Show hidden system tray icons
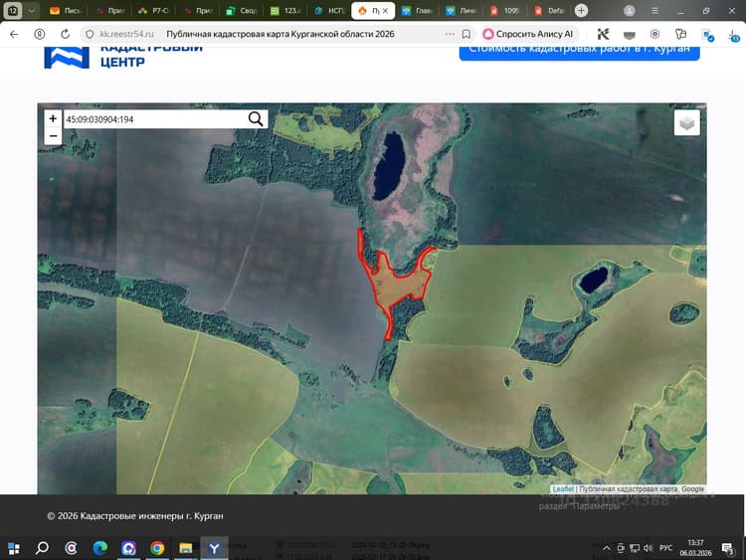 tap(606, 548)
